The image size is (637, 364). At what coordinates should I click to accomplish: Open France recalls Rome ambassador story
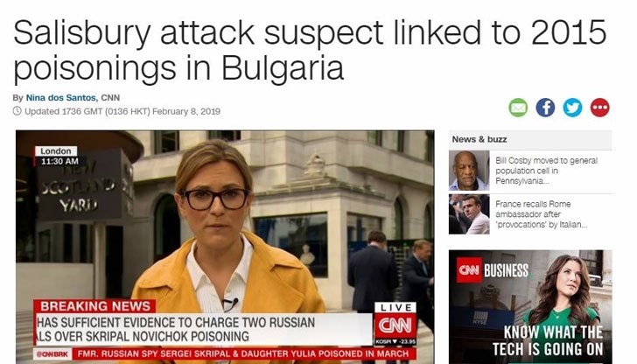point(542,214)
